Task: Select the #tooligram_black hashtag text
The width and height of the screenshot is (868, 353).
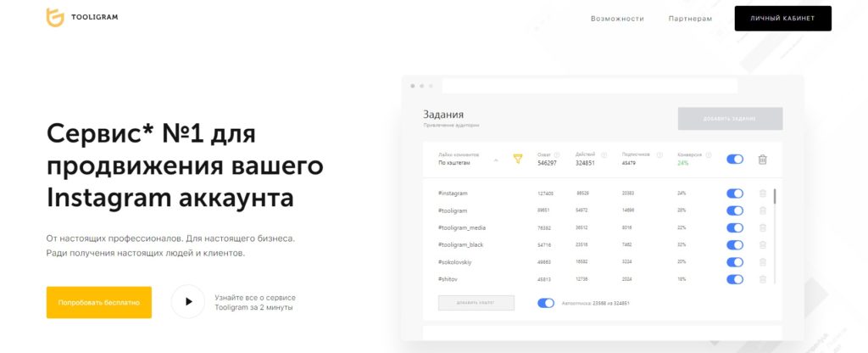Action: coord(460,245)
